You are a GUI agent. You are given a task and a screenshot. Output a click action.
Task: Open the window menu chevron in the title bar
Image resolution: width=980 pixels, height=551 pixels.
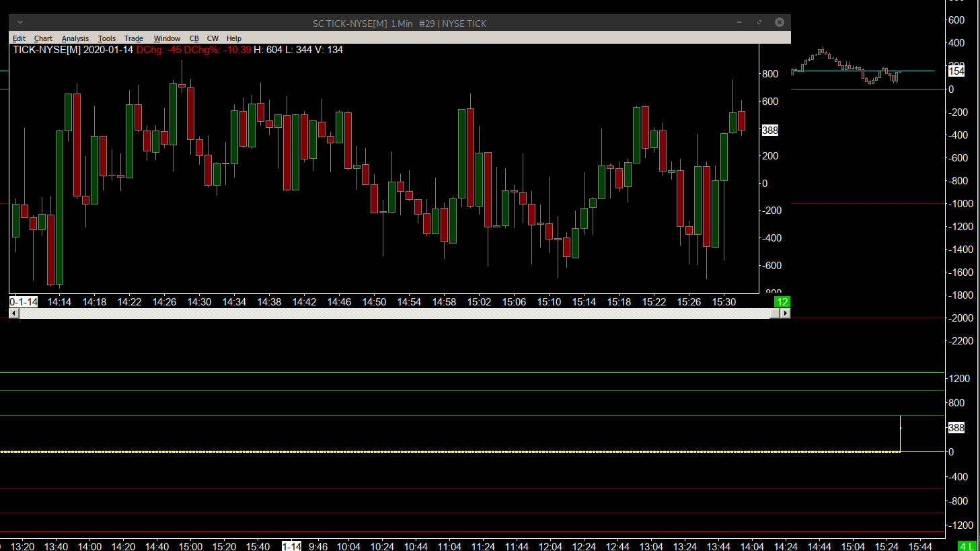pyautogui.click(x=20, y=22)
